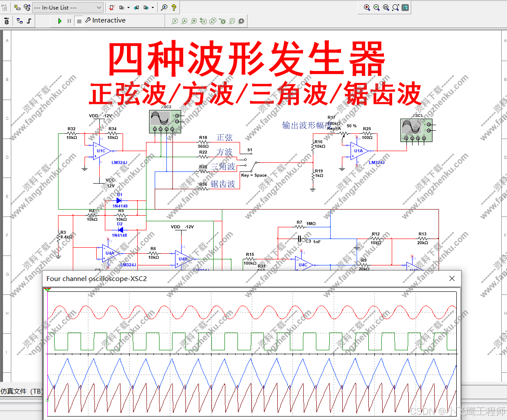This screenshot has height=420, width=507.
Task: Select the Zoom Out magnifier tool
Action: [x=376, y=7]
